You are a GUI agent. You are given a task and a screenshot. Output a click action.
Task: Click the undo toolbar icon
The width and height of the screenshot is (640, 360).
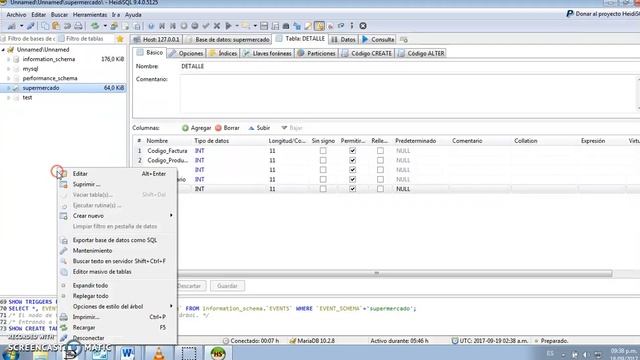pos(67,26)
